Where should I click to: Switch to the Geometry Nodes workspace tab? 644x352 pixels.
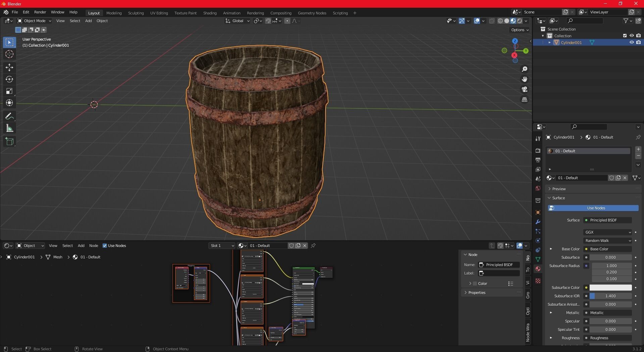[312, 13]
